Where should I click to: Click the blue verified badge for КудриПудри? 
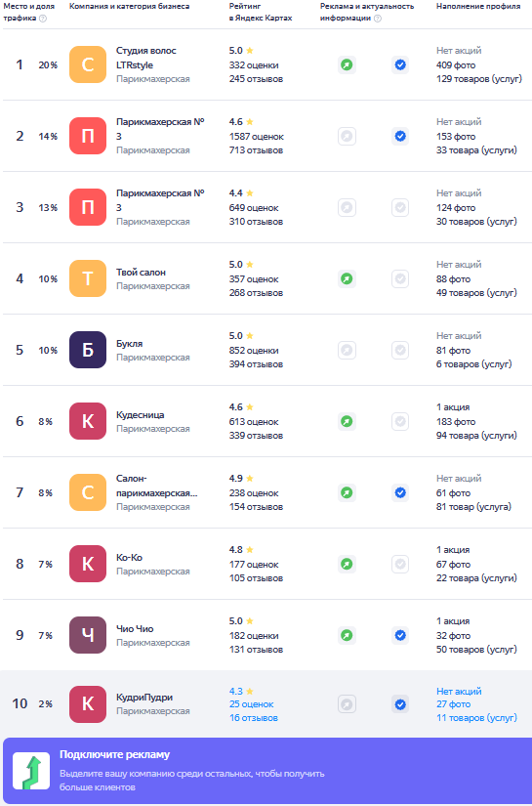[x=400, y=704]
